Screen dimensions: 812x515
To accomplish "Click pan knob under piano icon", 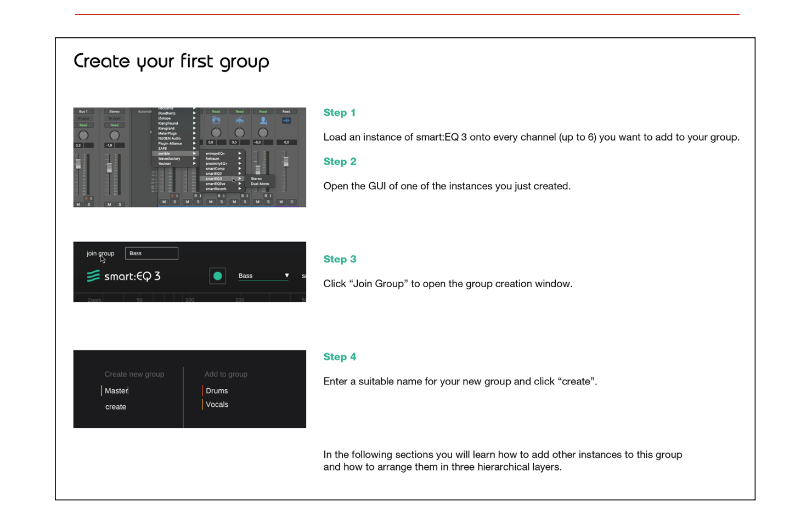I will point(240,133).
